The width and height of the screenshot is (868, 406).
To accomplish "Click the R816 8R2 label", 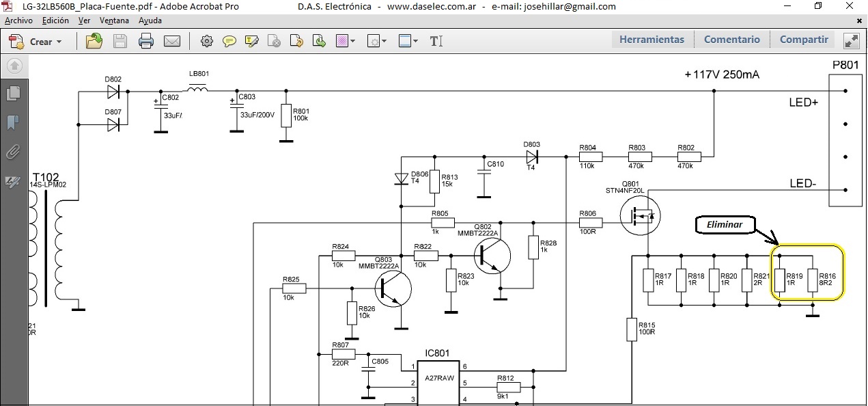I will (827, 279).
